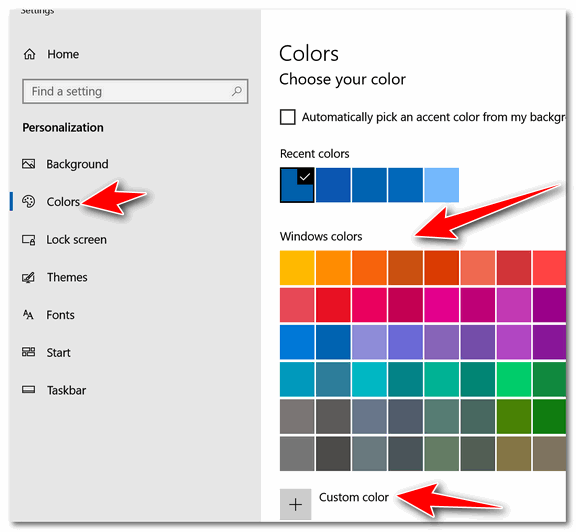
Task: Pick the bright green Windows color swatch
Action: [514, 380]
